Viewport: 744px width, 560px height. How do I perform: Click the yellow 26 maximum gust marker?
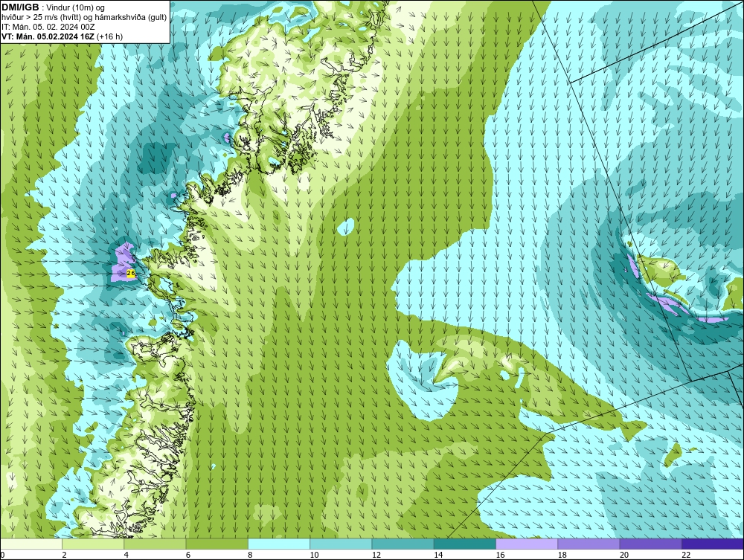click(x=132, y=274)
